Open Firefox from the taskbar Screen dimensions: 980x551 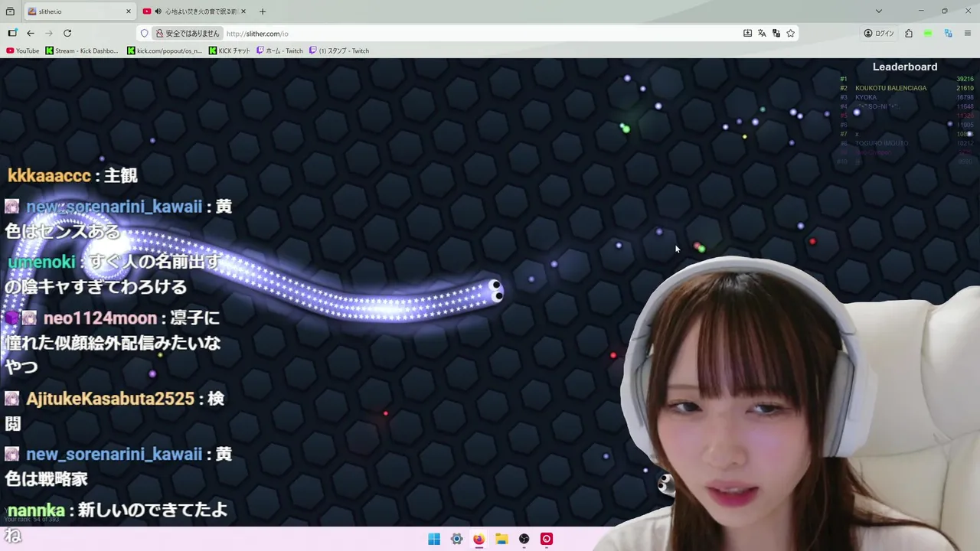[479, 539]
